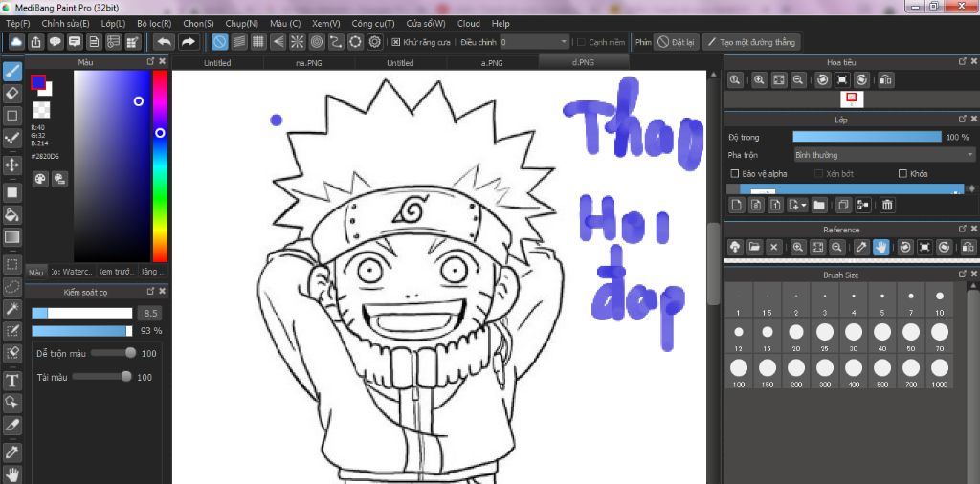
Task: Click the Undo arrow
Action: [164, 42]
